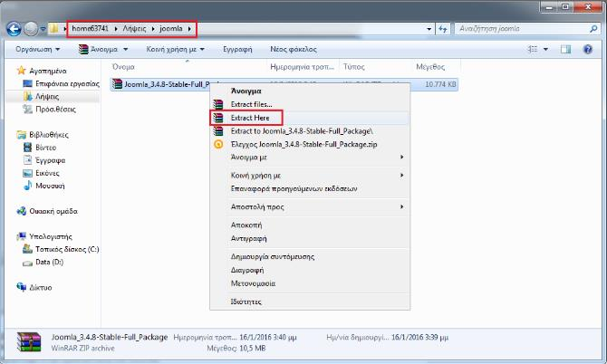The image size is (607, 364).
Task: Click the magnifier search icon
Action: tap(593, 29)
